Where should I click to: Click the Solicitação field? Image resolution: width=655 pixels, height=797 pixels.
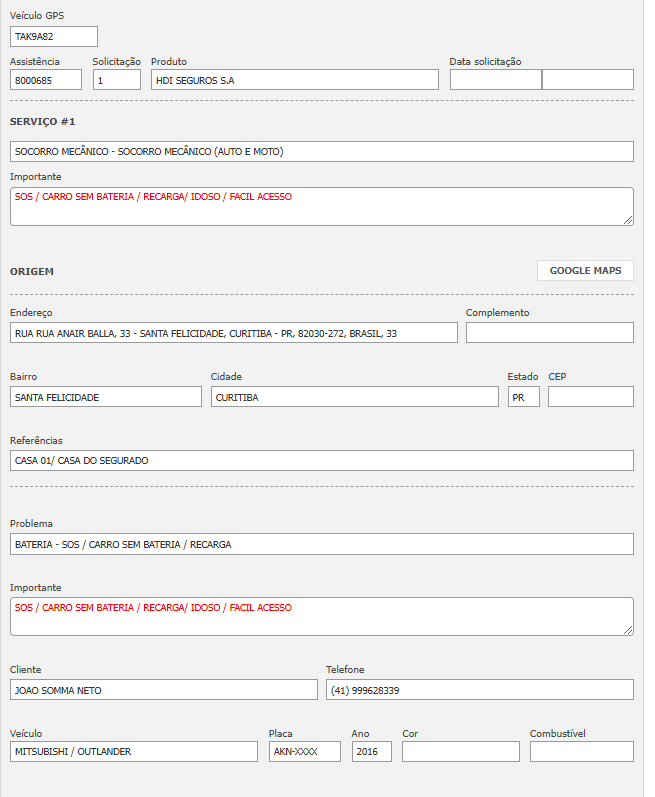coord(117,80)
